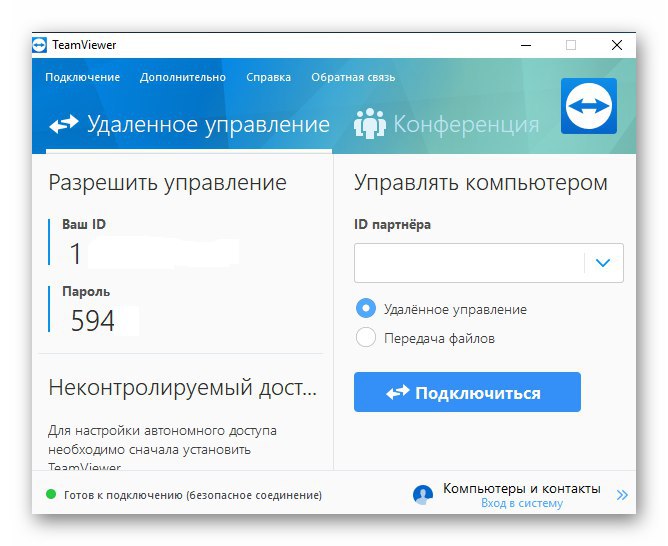The width and height of the screenshot is (668, 546).
Task: Select the Удалённое управление radio option
Action: point(366,308)
